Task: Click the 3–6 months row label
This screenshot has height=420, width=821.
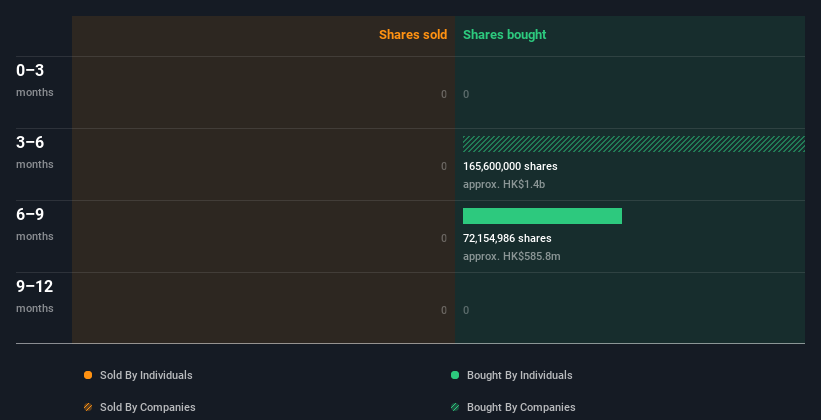Action: [35, 152]
